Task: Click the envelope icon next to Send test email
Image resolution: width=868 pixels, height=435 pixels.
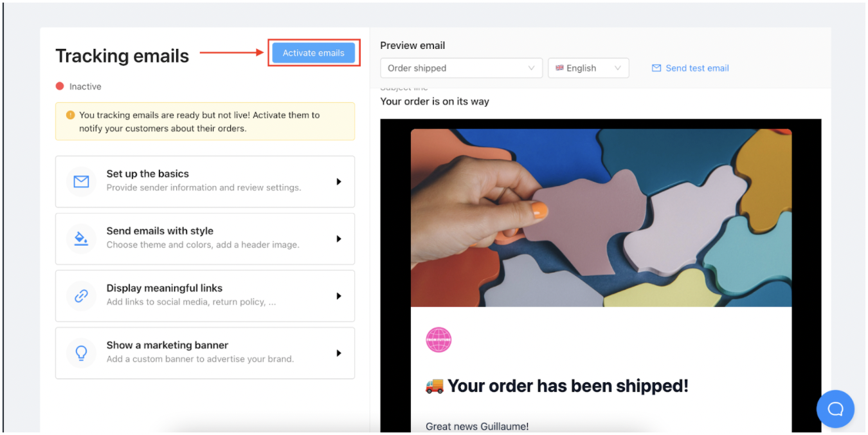Action: [x=656, y=68]
